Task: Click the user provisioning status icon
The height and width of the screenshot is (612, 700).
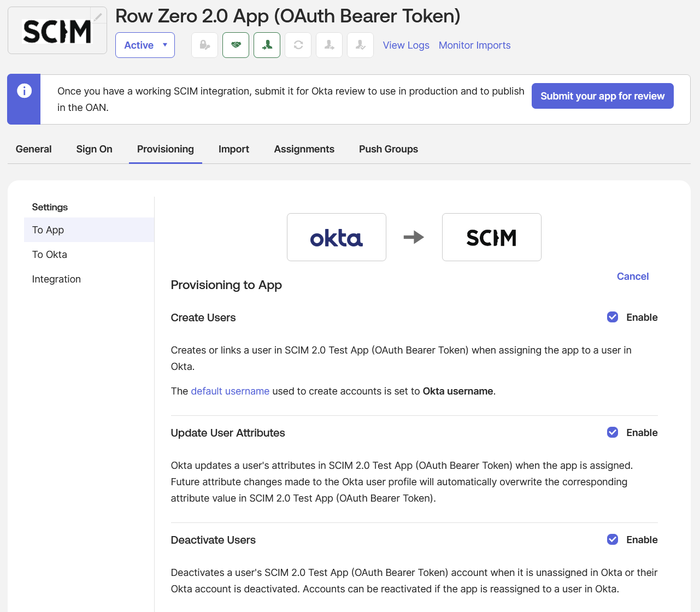Action: point(267,45)
